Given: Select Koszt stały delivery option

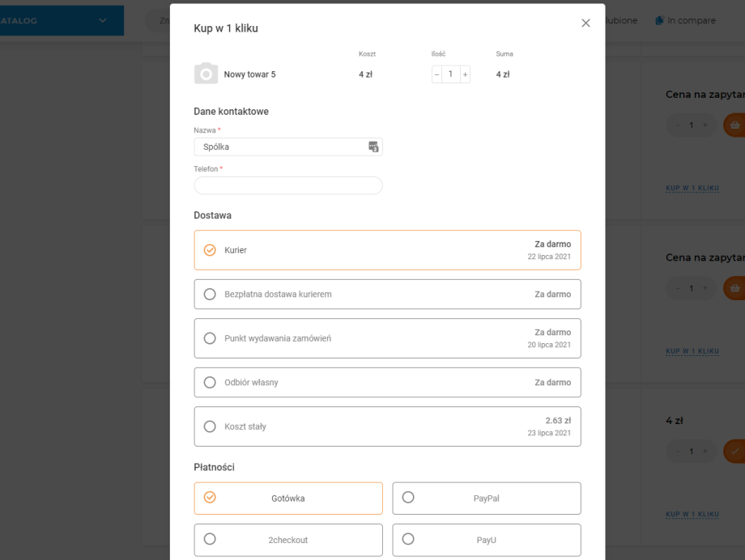Looking at the screenshot, I should [387, 426].
